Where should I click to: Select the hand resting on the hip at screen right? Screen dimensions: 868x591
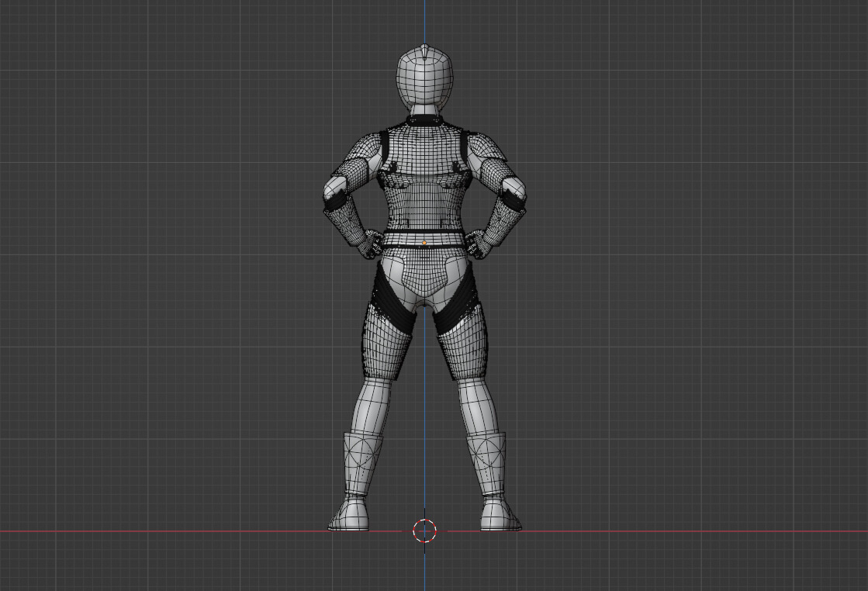click(x=479, y=244)
